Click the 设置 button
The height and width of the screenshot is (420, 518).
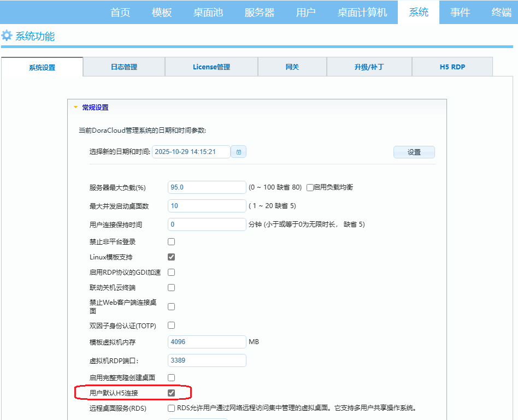click(414, 152)
